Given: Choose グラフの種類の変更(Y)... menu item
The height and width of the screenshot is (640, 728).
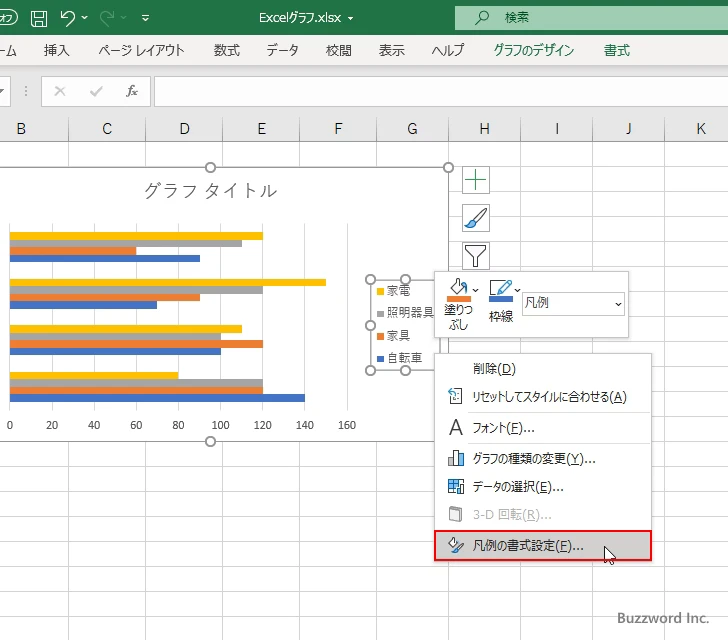Looking at the screenshot, I should pyautogui.click(x=543, y=459).
